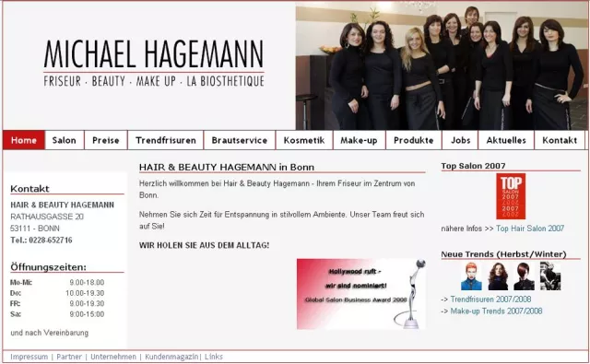This screenshot has width=590, height=364.
Task: Open Kontakt in navigation bar
Action: coord(560,140)
